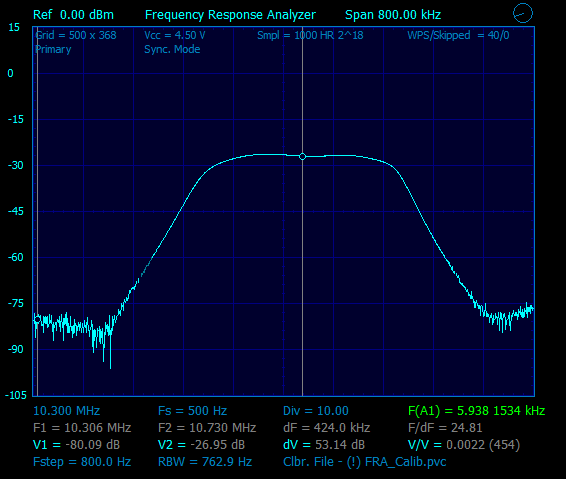The image size is (566, 479).
Task: Click the Div = 10.00 setting
Action: pos(316,411)
